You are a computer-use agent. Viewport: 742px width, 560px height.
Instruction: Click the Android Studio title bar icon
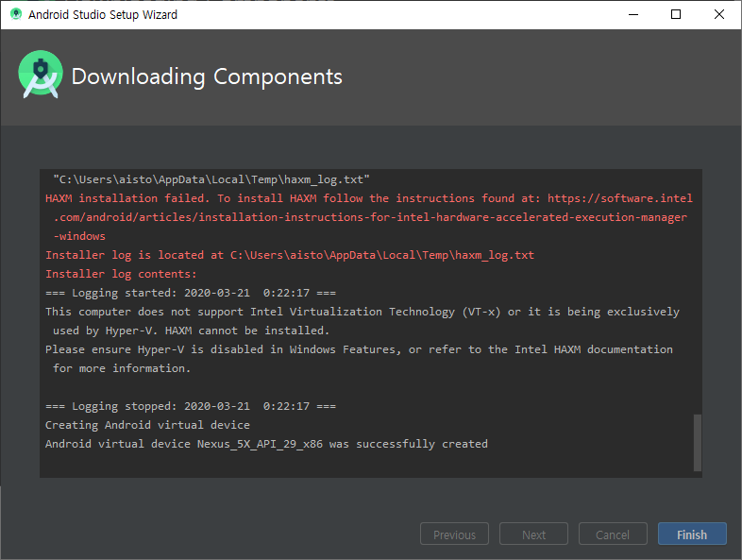(16, 14)
